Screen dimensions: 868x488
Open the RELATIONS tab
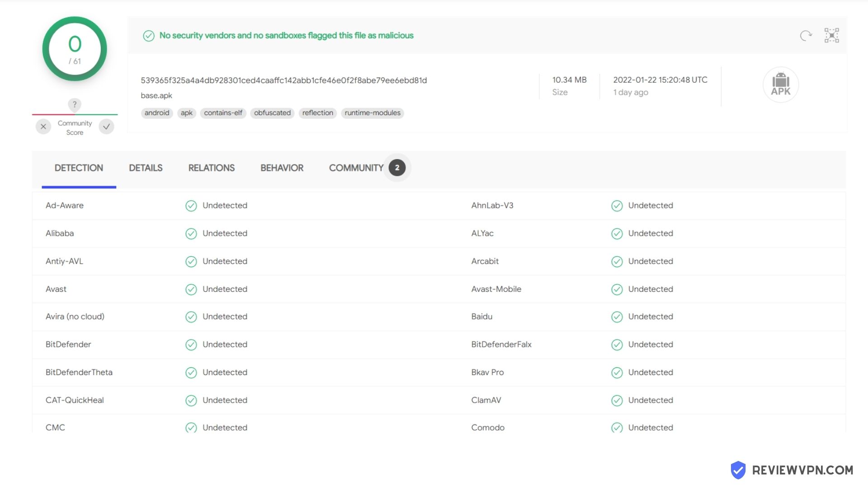pos(212,168)
